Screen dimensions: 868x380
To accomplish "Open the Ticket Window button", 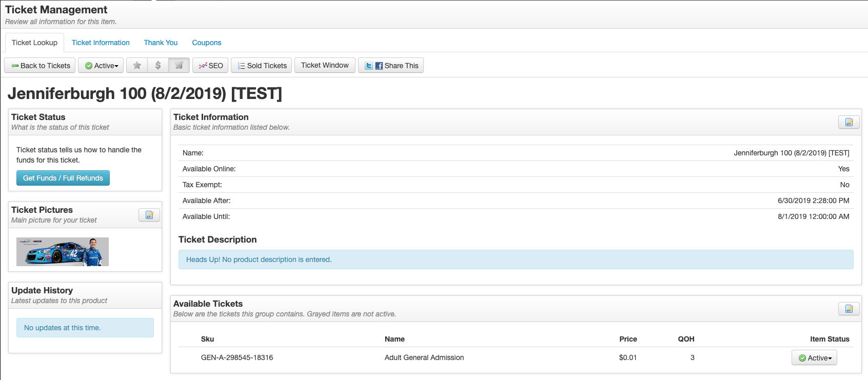I will click(325, 65).
